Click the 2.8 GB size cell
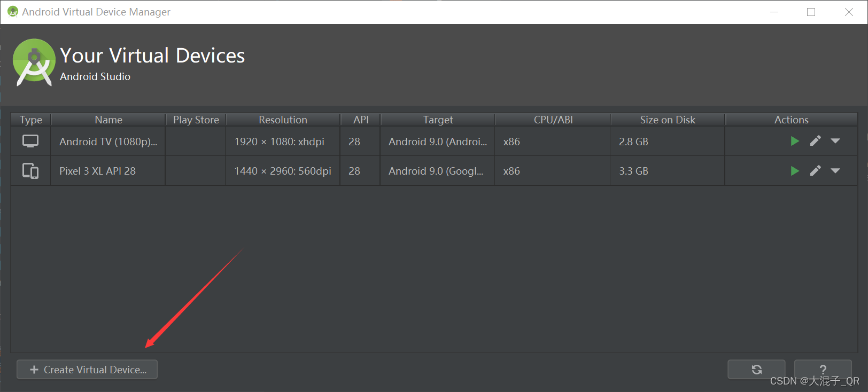Screen dimensions: 868x392 pos(668,142)
